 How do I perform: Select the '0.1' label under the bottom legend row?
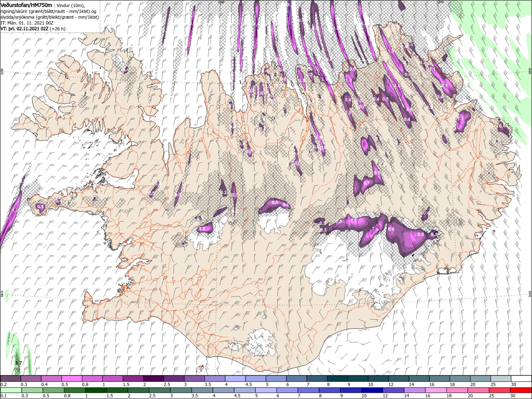[x=3, y=396]
